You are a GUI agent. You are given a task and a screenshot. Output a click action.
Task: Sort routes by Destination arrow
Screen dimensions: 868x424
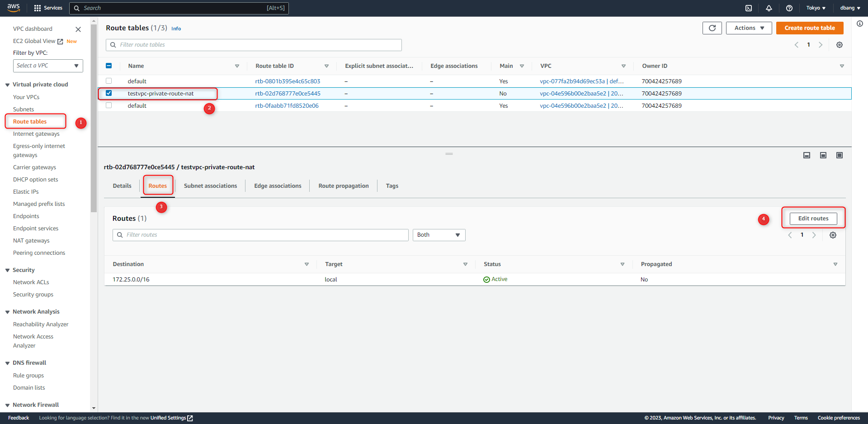click(x=307, y=264)
